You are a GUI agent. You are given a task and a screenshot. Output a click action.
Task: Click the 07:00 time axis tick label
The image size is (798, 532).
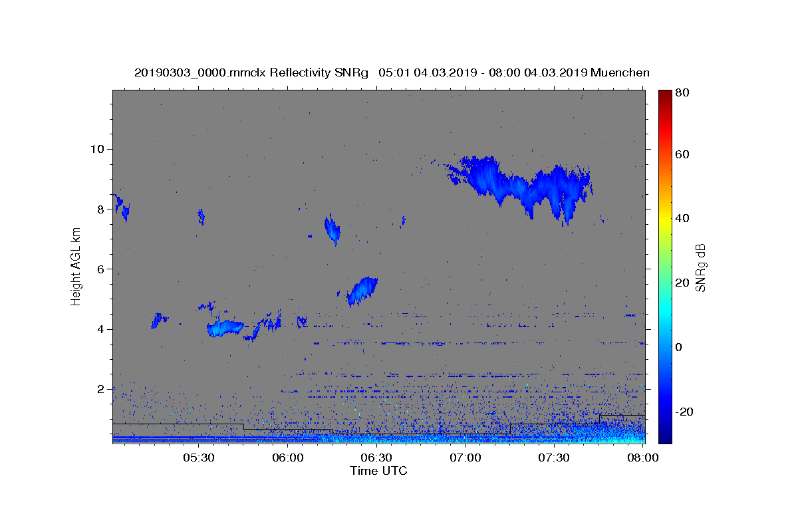(x=465, y=458)
